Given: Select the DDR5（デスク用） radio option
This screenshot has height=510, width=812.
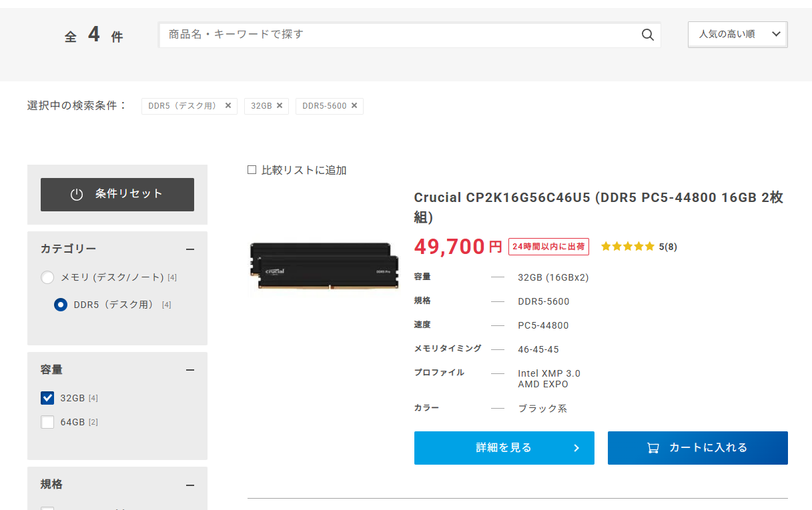Looking at the screenshot, I should pos(61,305).
